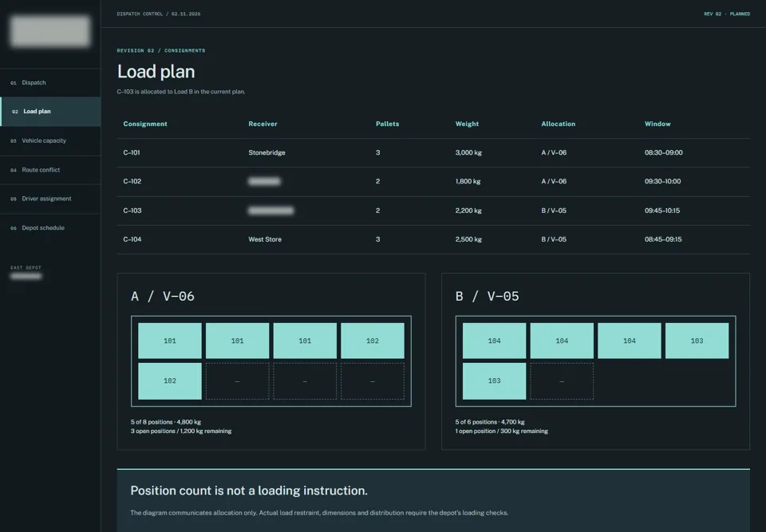Select the 102 pallet in A / V-06 bottom row
The width and height of the screenshot is (766, 532).
[x=169, y=381]
